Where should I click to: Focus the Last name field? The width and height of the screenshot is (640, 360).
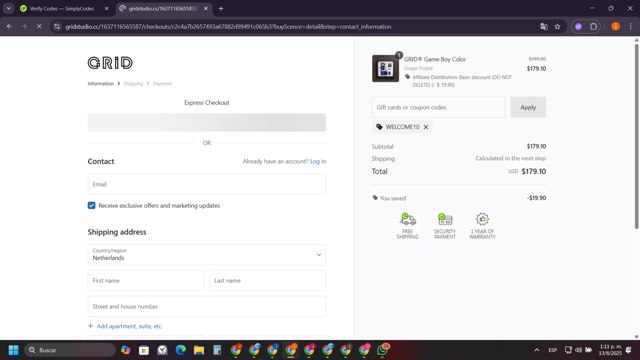(267, 281)
